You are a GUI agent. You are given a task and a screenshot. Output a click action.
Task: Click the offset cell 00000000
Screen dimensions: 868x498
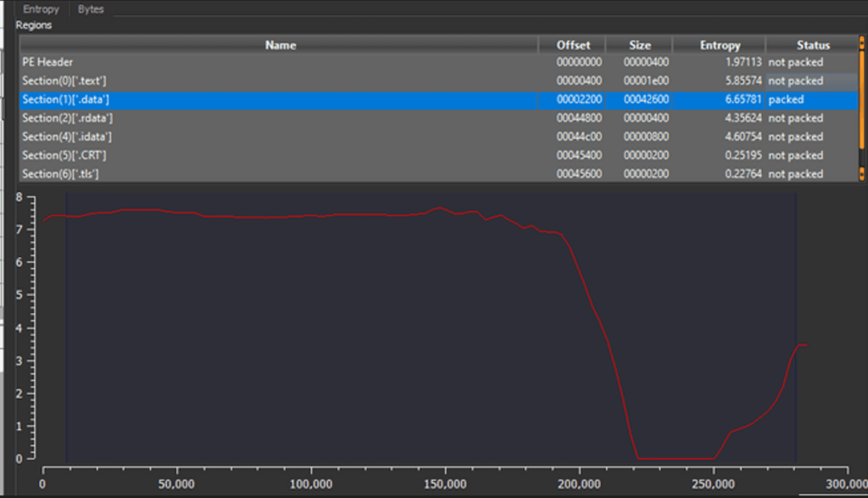pos(579,62)
